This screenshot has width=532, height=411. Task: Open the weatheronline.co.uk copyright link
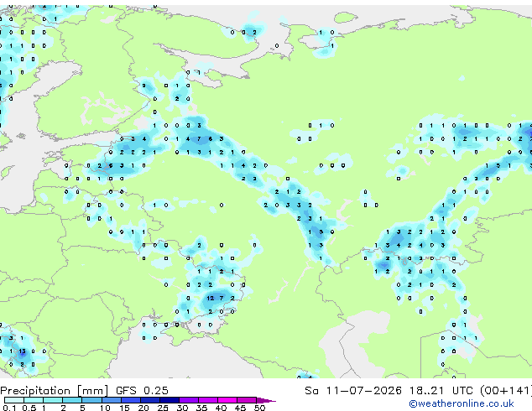click(x=462, y=403)
